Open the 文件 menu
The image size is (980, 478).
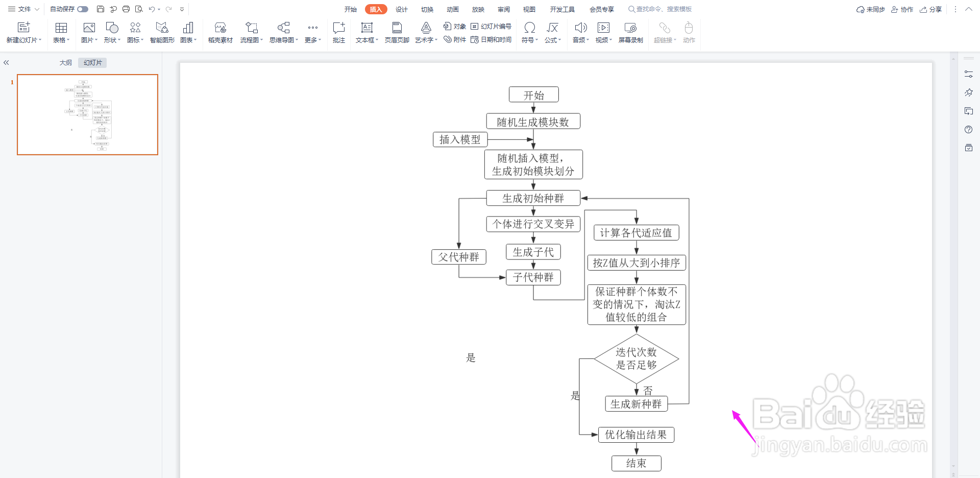(23, 9)
